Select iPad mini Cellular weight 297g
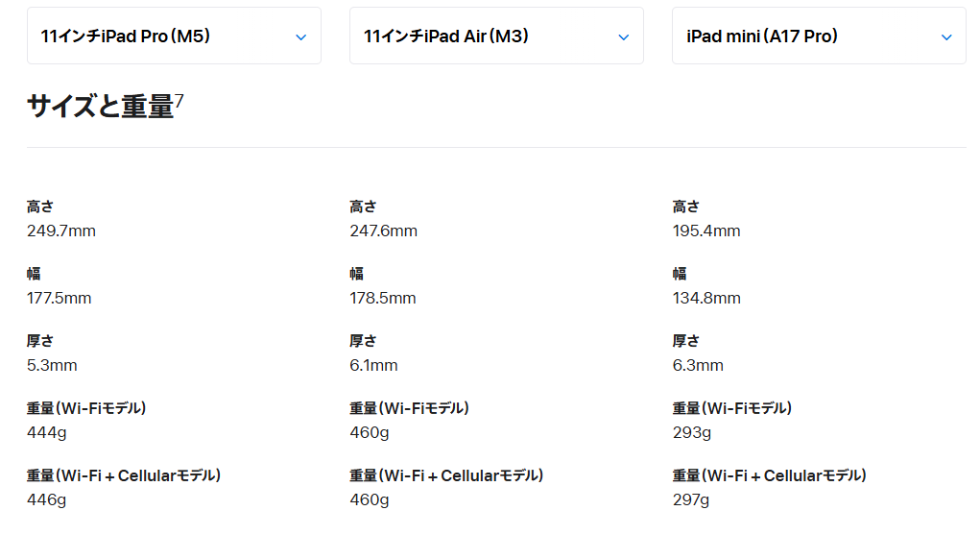Viewport: 980px width, 535px height. pyautogui.click(x=691, y=500)
